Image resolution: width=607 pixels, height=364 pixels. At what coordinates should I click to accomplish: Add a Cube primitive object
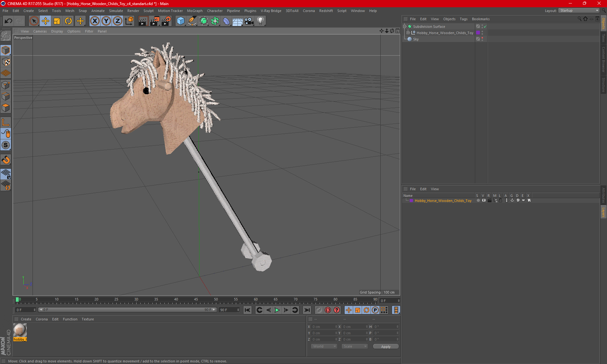point(181,21)
